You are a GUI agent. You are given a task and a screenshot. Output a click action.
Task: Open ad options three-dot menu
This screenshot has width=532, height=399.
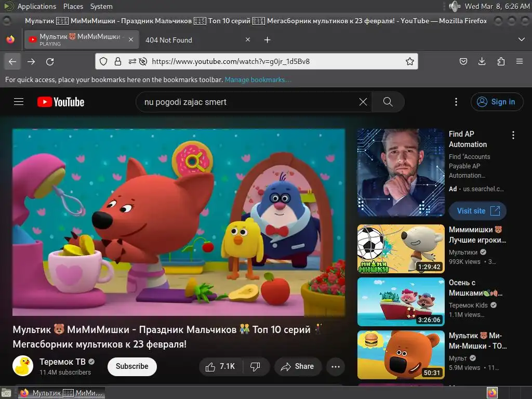pyautogui.click(x=513, y=135)
